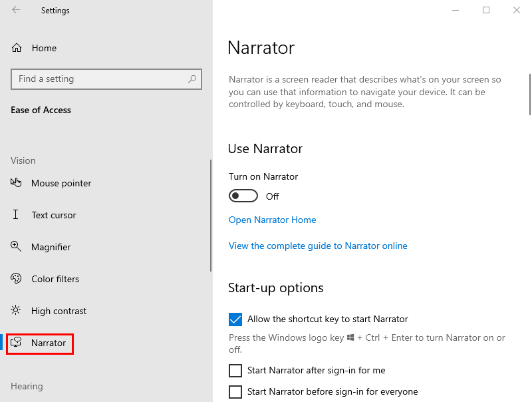Image resolution: width=532 pixels, height=402 pixels.
Task: Click the main page scrollbar thumb
Action: coord(530,95)
